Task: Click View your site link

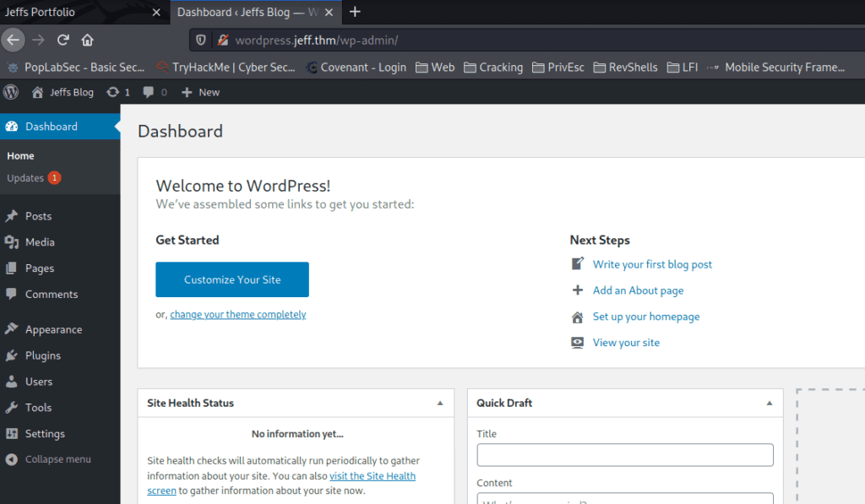Action: pos(626,343)
